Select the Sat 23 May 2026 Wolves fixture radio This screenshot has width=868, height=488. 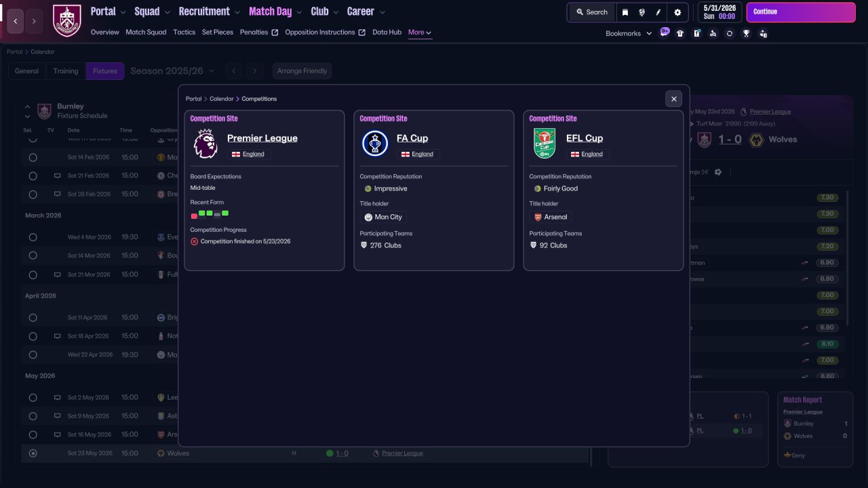pyautogui.click(x=33, y=453)
